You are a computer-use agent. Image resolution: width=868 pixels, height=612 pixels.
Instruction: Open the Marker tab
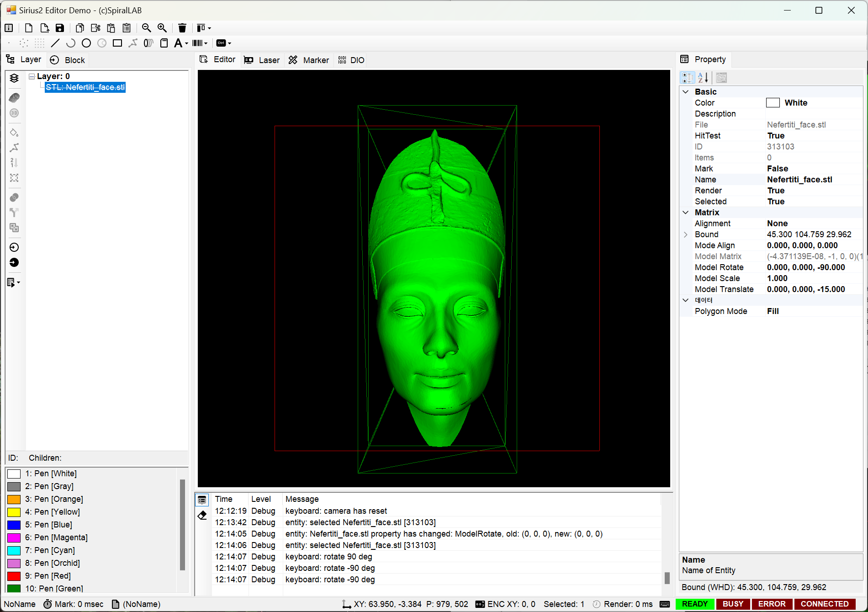(x=309, y=60)
